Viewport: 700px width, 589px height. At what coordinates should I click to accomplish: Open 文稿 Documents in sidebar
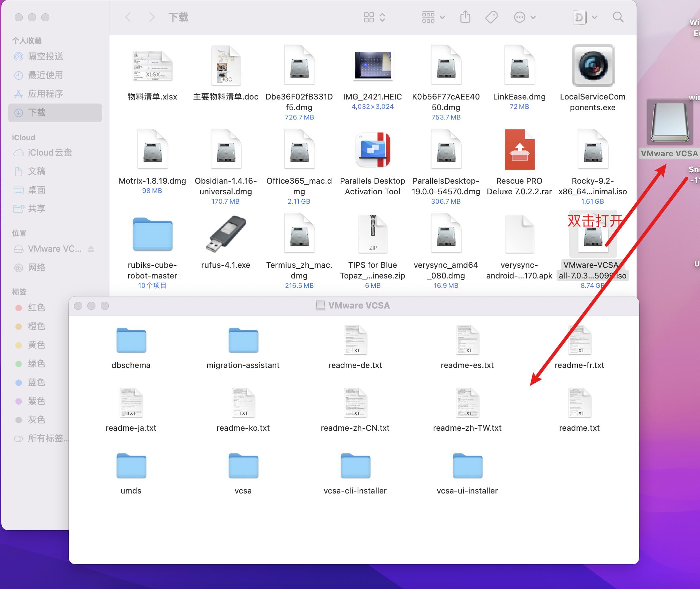[x=55, y=171]
